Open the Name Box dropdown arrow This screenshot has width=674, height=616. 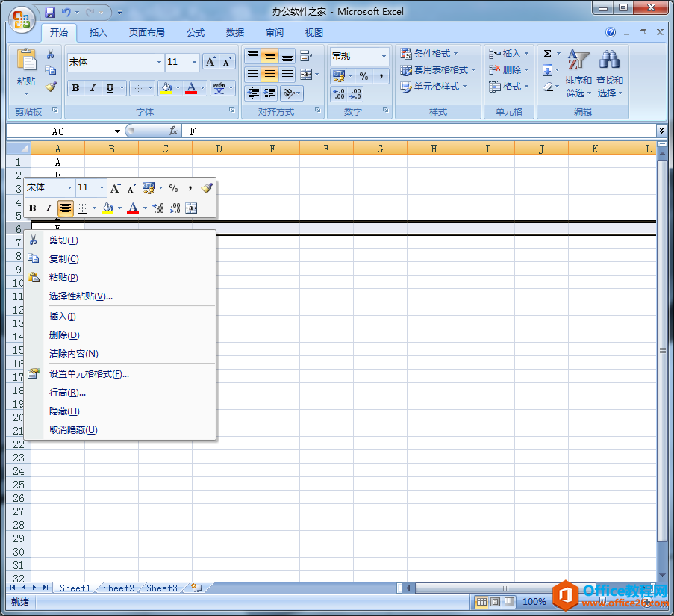pos(117,131)
